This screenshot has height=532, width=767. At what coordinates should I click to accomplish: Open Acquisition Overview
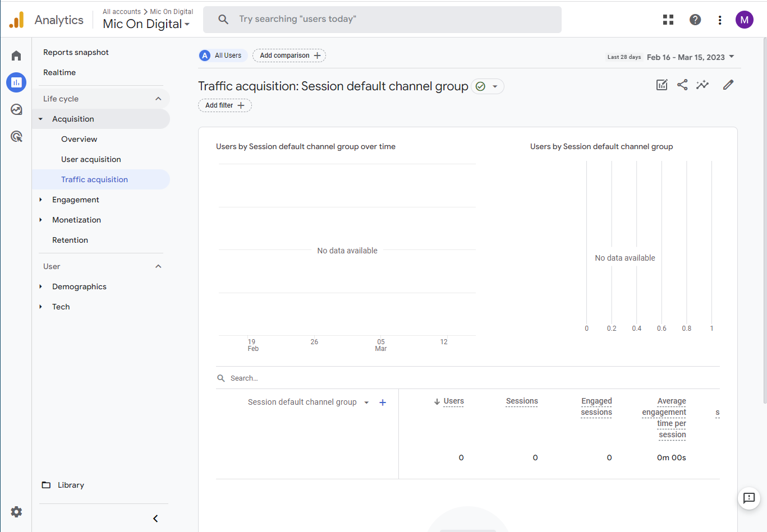coord(79,139)
